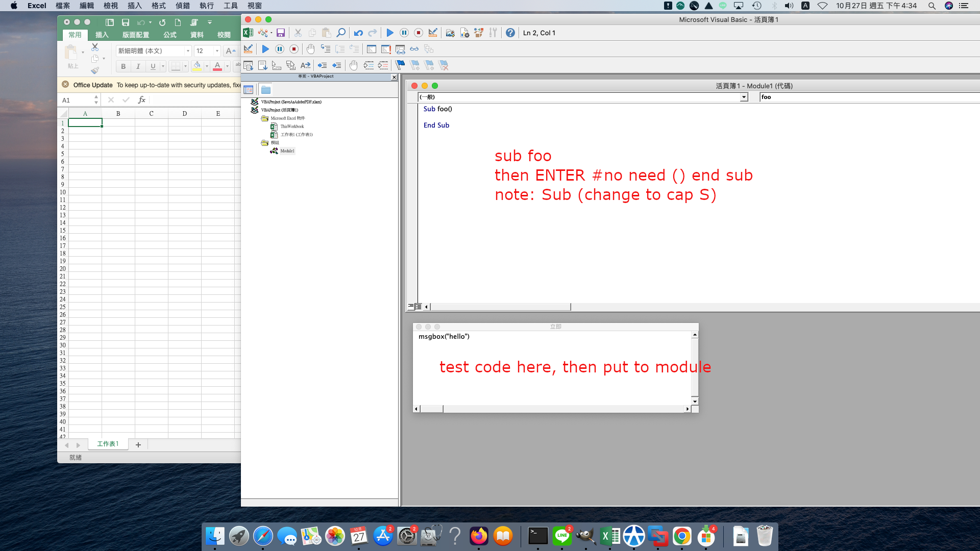Add a new sheet with plus button
The height and width of the screenshot is (551, 980).
pos(138,444)
